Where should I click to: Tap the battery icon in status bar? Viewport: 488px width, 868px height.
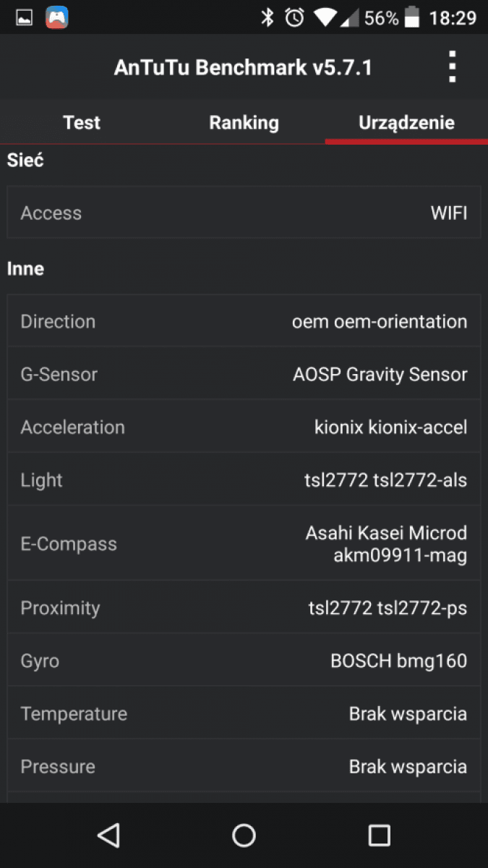click(412, 18)
